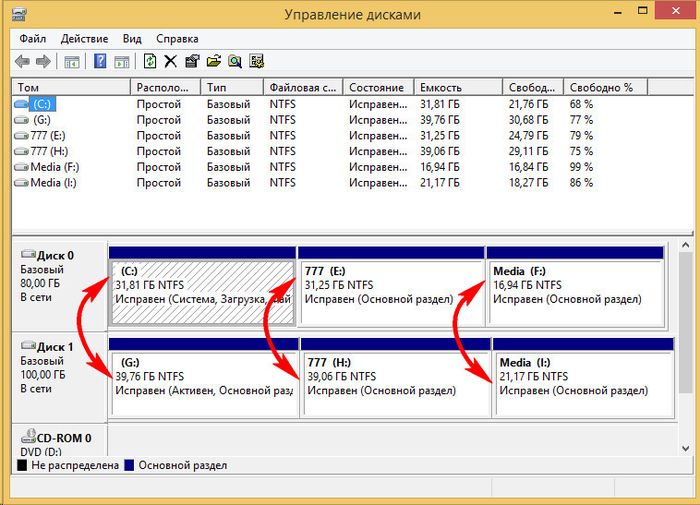Click the drive icon of 777 (H:) row
This screenshot has height=505, width=700.
[x=21, y=151]
